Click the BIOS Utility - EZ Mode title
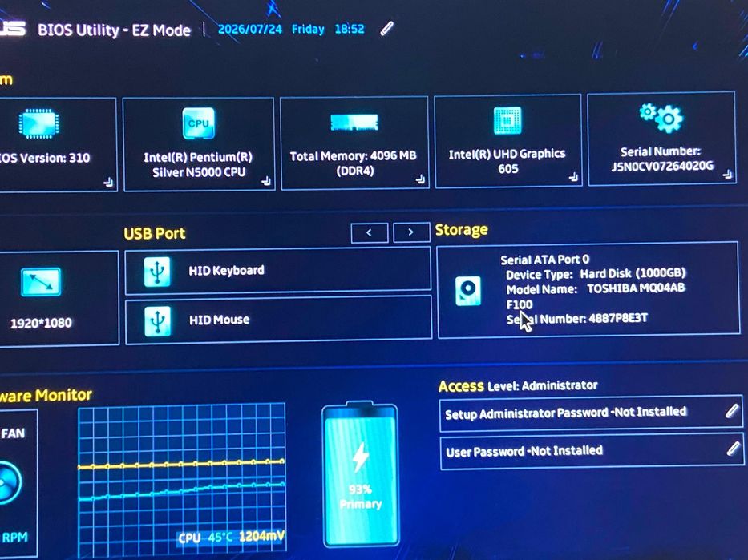The width and height of the screenshot is (748, 560). point(114,30)
